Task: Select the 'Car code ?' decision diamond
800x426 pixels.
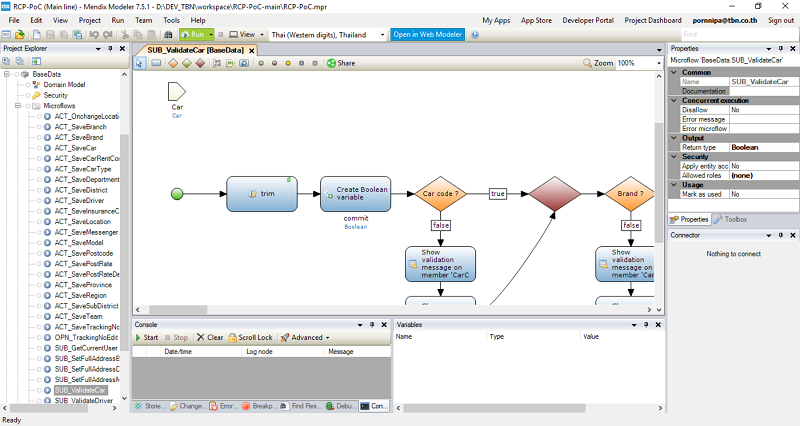Action: click(x=440, y=194)
